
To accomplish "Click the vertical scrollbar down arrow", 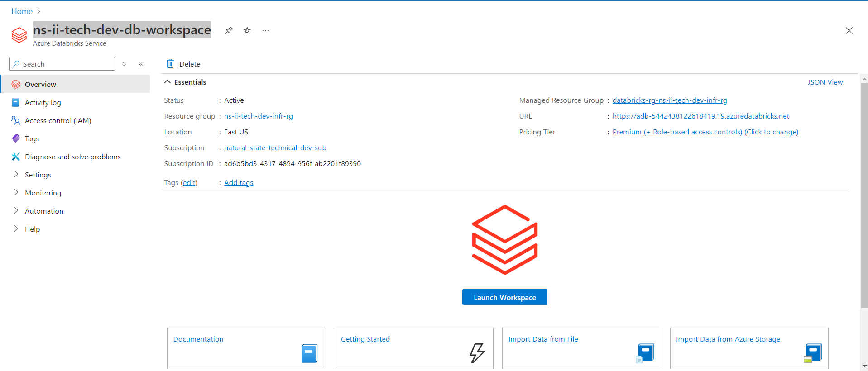I will tap(864, 366).
